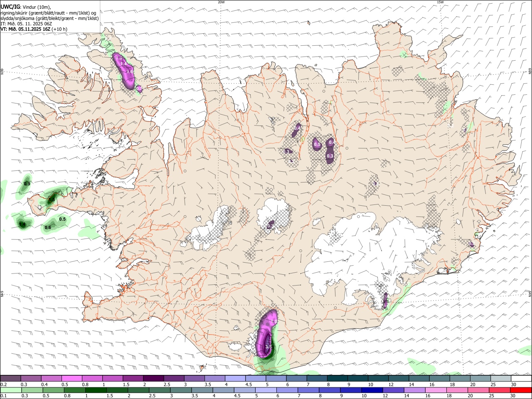This screenshot has width=532, height=399.
Task: Click the green '0.9' precipitation value
Action: pyautogui.click(x=27, y=184)
